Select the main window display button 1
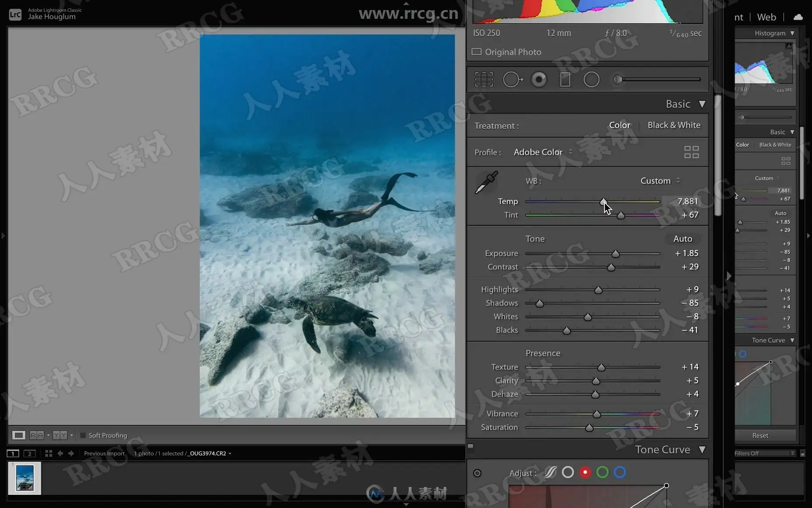The image size is (812, 508). coord(13,453)
